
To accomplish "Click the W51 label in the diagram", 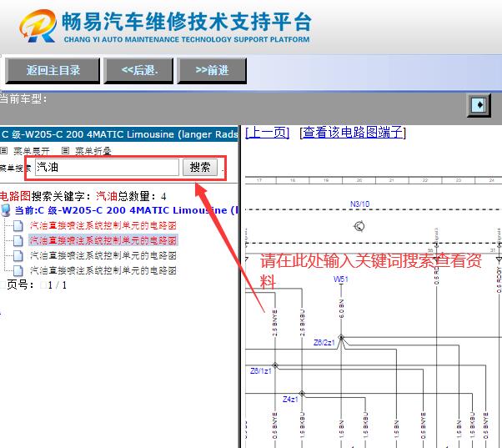I will (340, 279).
